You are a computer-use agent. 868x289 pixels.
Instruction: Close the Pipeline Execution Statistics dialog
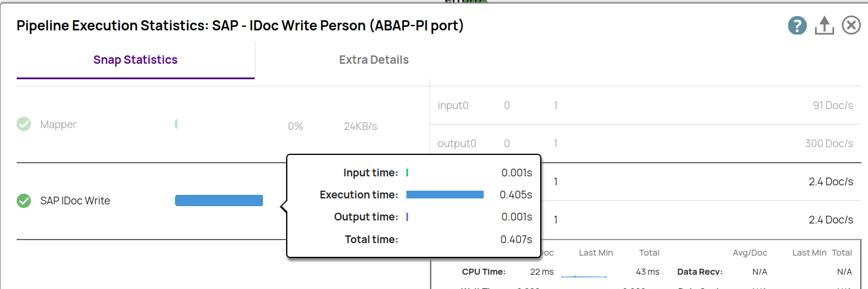[851, 26]
